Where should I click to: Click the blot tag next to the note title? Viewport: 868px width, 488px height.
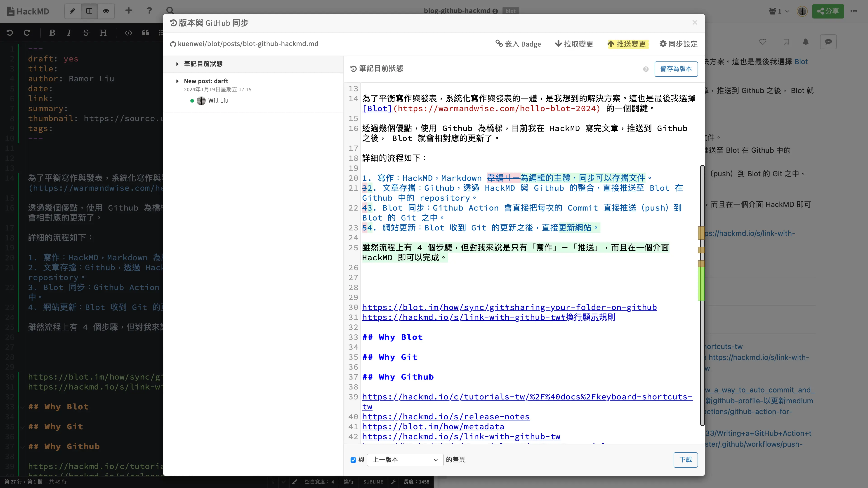pyautogui.click(x=510, y=11)
